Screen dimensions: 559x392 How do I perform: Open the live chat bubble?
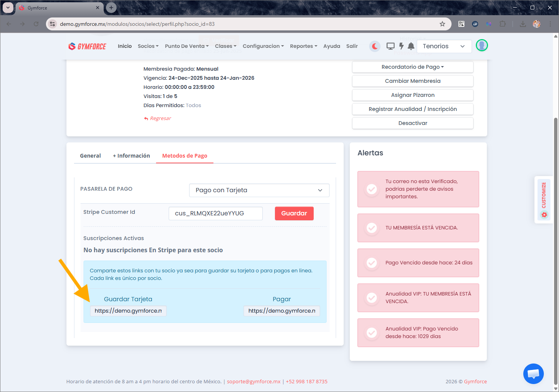pyautogui.click(x=533, y=374)
